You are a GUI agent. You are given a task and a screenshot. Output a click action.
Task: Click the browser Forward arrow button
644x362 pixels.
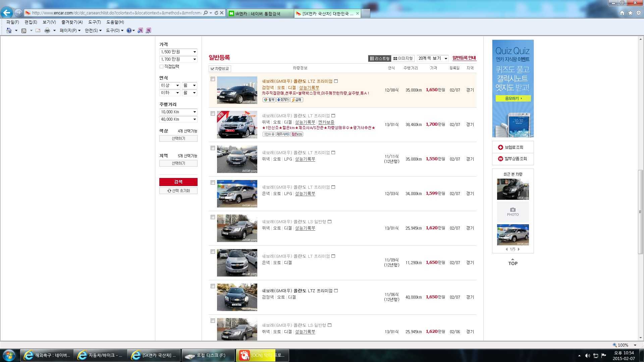(x=18, y=13)
